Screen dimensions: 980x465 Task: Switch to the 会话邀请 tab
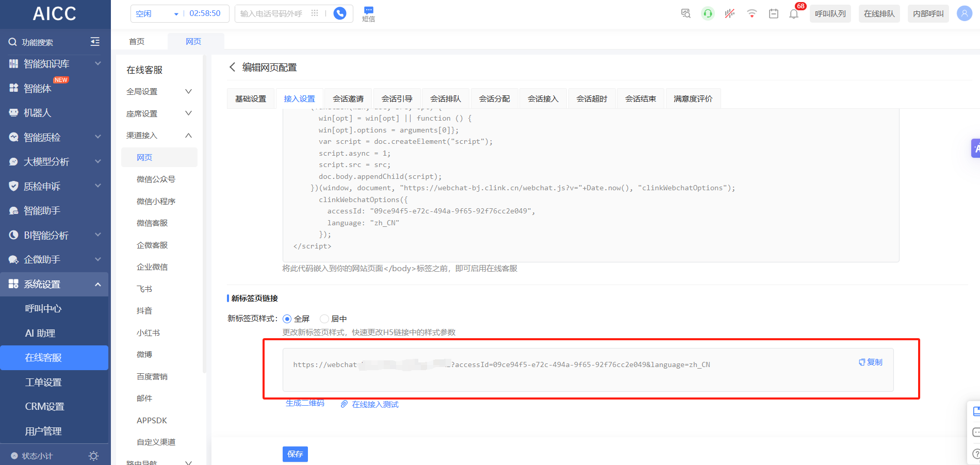pos(348,98)
